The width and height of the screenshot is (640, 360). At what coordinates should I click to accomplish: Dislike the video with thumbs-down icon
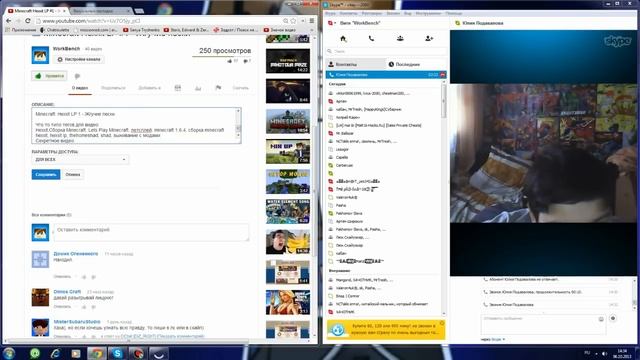click(x=78, y=76)
